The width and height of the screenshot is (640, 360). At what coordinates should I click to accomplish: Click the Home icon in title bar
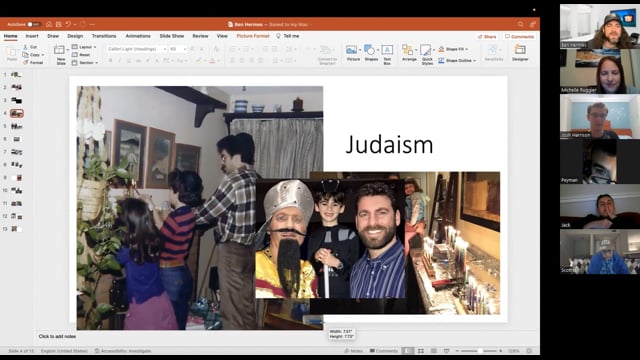(49, 24)
